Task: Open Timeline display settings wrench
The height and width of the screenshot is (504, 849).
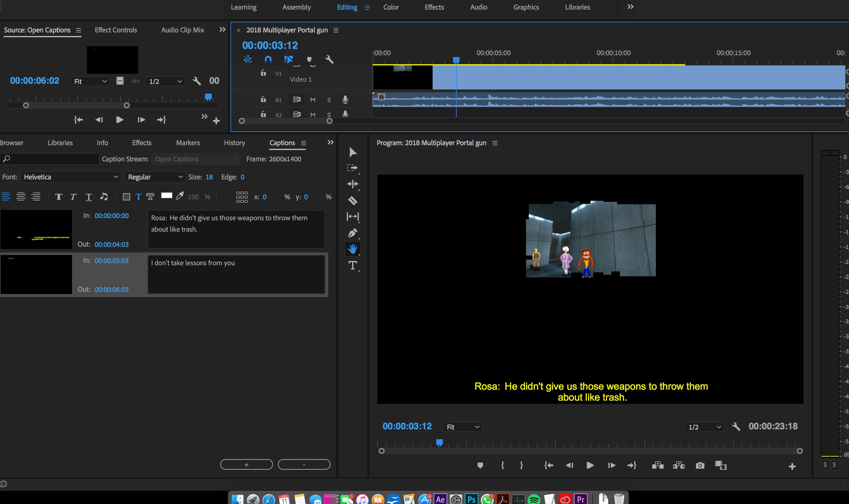Action: (329, 60)
